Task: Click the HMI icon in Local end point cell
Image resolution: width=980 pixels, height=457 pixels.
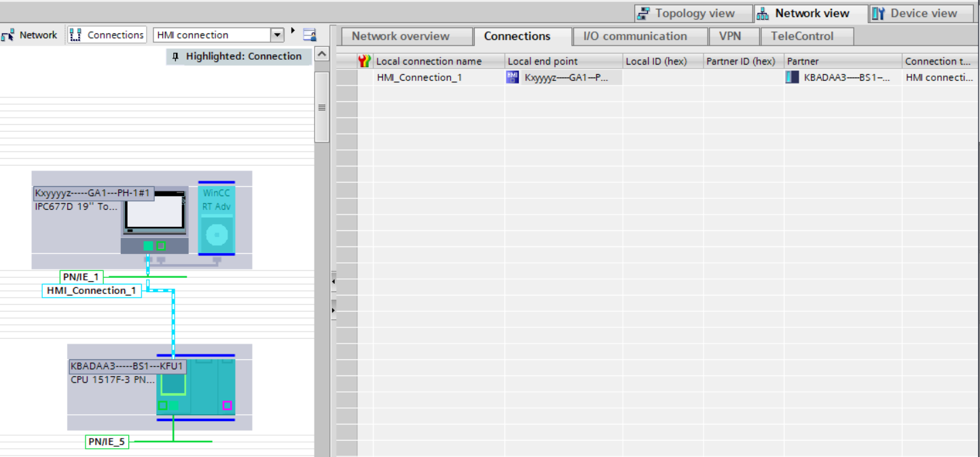Action: [x=513, y=77]
